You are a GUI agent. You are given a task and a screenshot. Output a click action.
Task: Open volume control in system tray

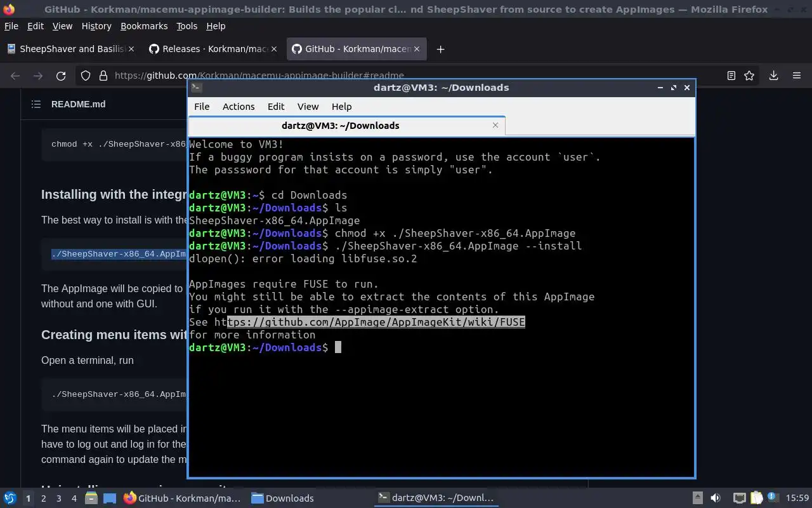tap(715, 498)
